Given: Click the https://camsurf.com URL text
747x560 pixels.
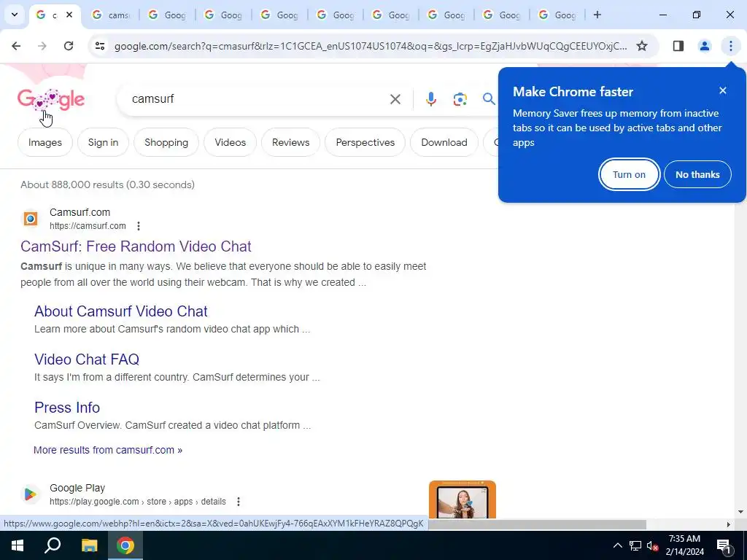Looking at the screenshot, I should [x=88, y=226].
